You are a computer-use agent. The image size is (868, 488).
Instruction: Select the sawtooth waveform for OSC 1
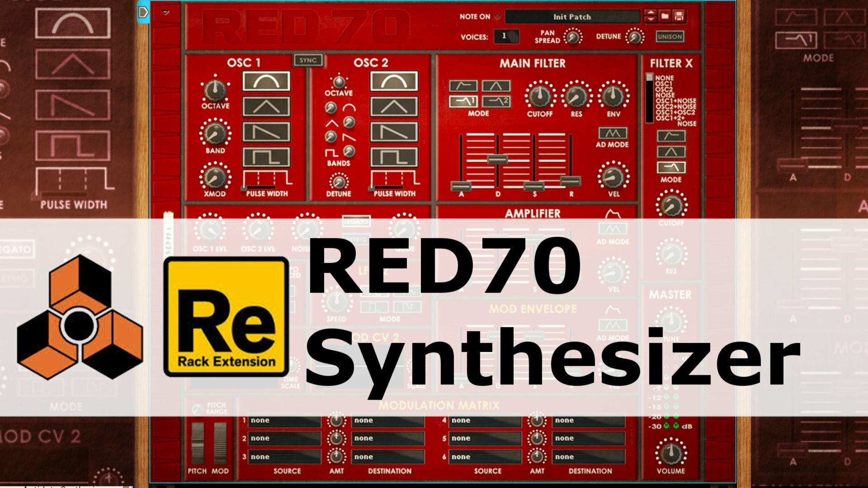tap(266, 132)
